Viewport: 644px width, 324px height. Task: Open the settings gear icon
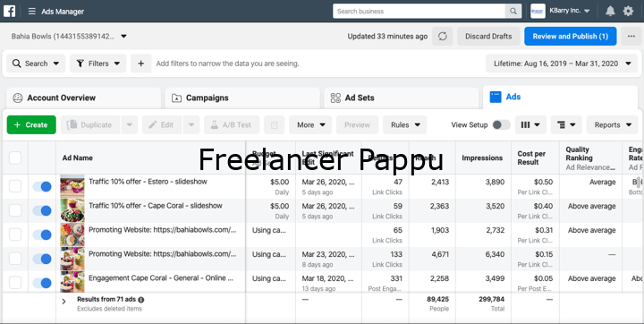(x=628, y=11)
